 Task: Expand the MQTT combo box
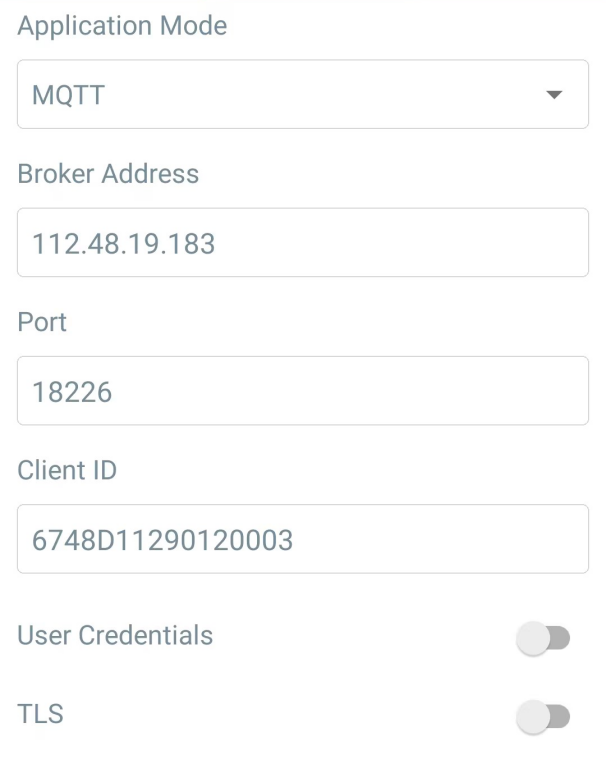[302, 94]
